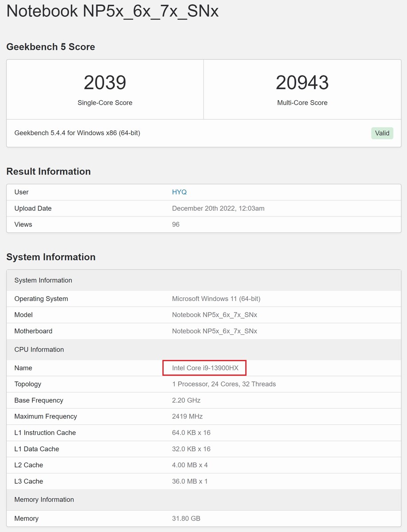The image size is (407, 532).
Task: Click the L2 Cache label
Action: [x=28, y=465]
